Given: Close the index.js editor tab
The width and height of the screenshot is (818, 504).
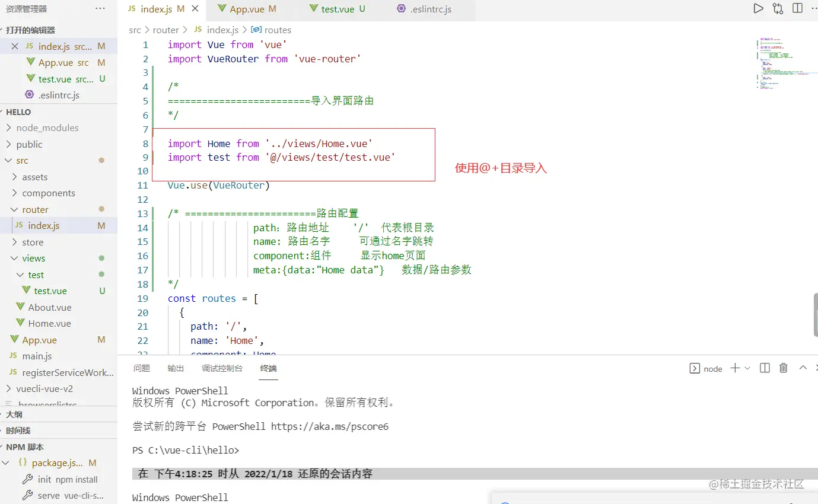Looking at the screenshot, I should (195, 9).
